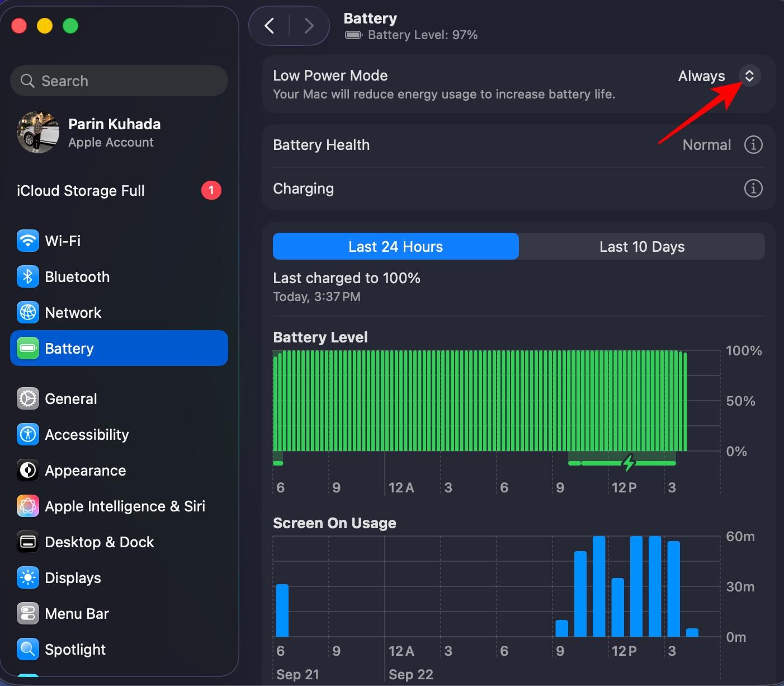Select the Apple Intelligence & Siri icon
Viewport: 784px width, 686px height.
coord(28,506)
